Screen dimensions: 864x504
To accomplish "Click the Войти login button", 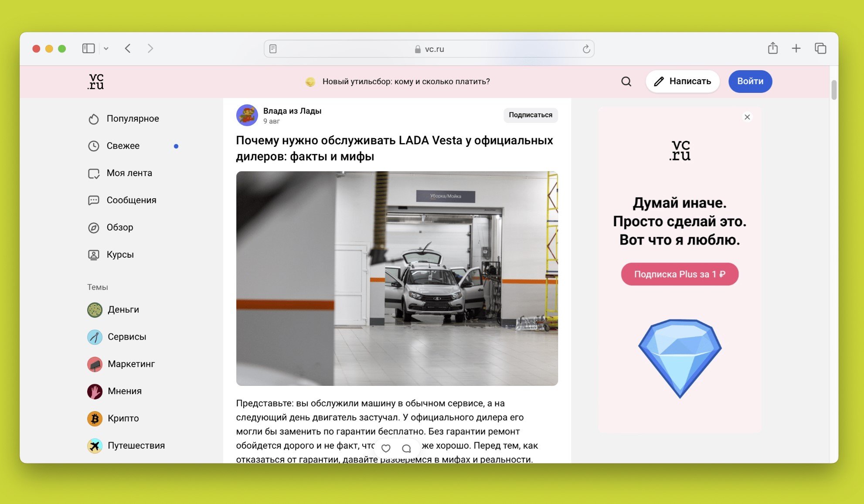I will [750, 82].
